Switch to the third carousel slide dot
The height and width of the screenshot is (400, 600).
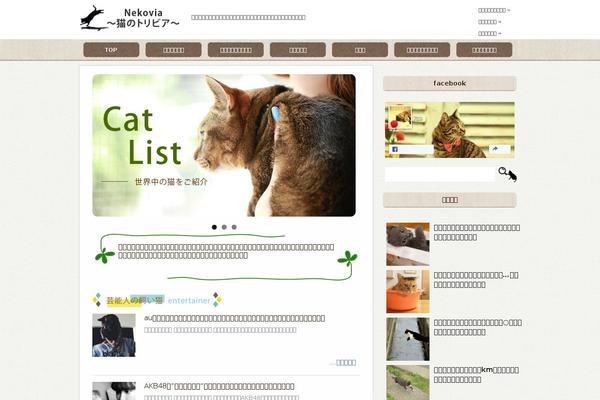[234, 227]
